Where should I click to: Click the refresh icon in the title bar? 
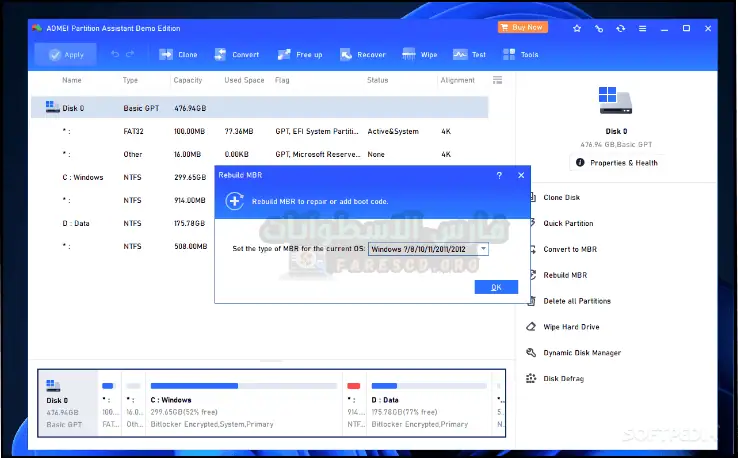[622, 29]
